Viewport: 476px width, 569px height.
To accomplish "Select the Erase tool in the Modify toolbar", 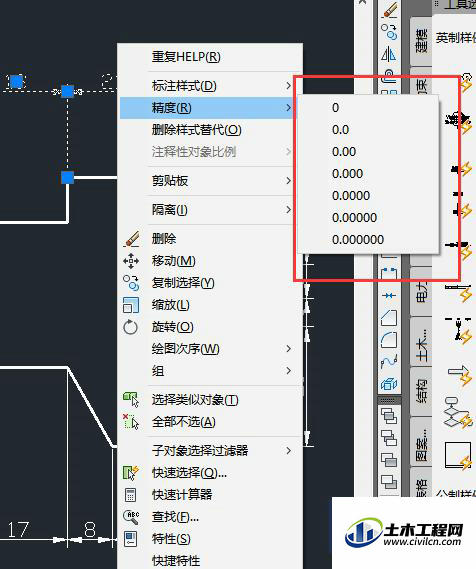I will point(389,9).
